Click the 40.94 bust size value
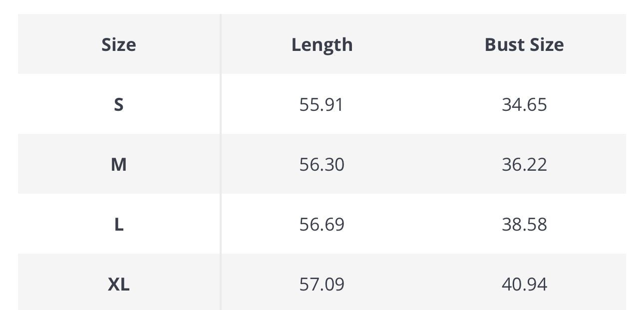This screenshot has height=310, width=644. (524, 285)
